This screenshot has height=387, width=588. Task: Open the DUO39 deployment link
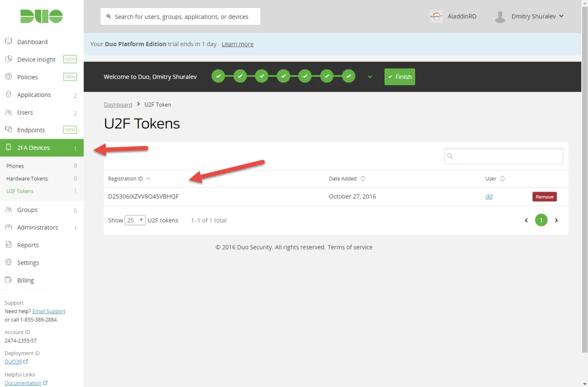16,361
